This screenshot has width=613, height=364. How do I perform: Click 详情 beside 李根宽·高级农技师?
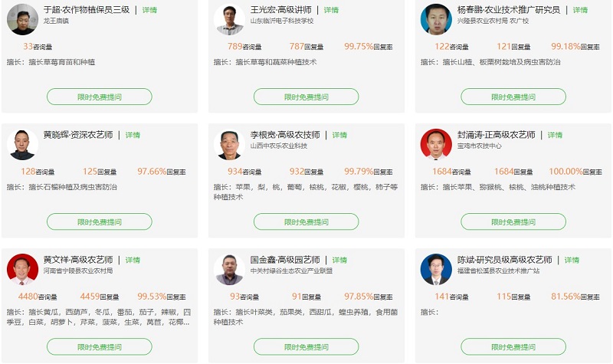coord(339,135)
